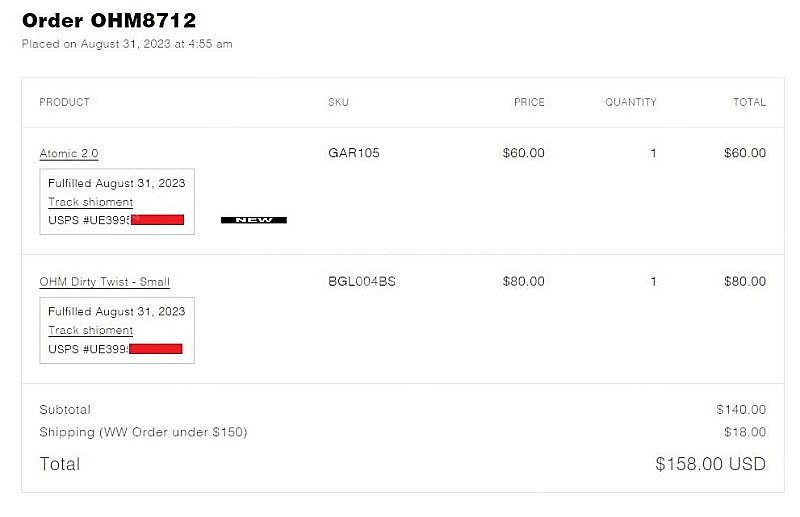The height and width of the screenshot is (517, 800).
Task: Click the PRICE column header
Action: tap(529, 102)
